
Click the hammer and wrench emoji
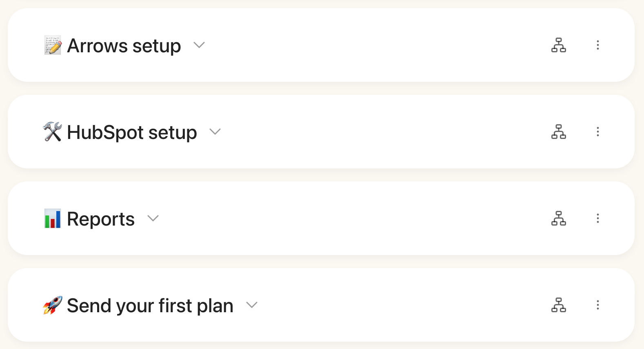tap(53, 132)
